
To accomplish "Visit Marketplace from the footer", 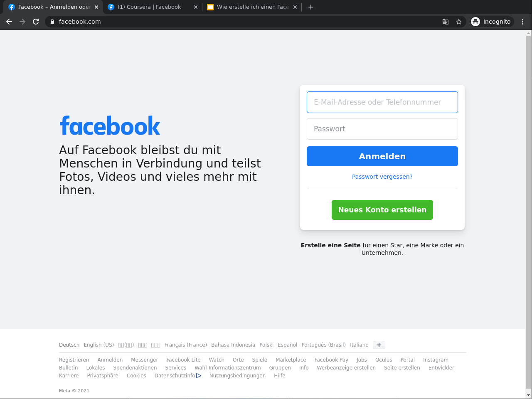I will click(x=291, y=360).
